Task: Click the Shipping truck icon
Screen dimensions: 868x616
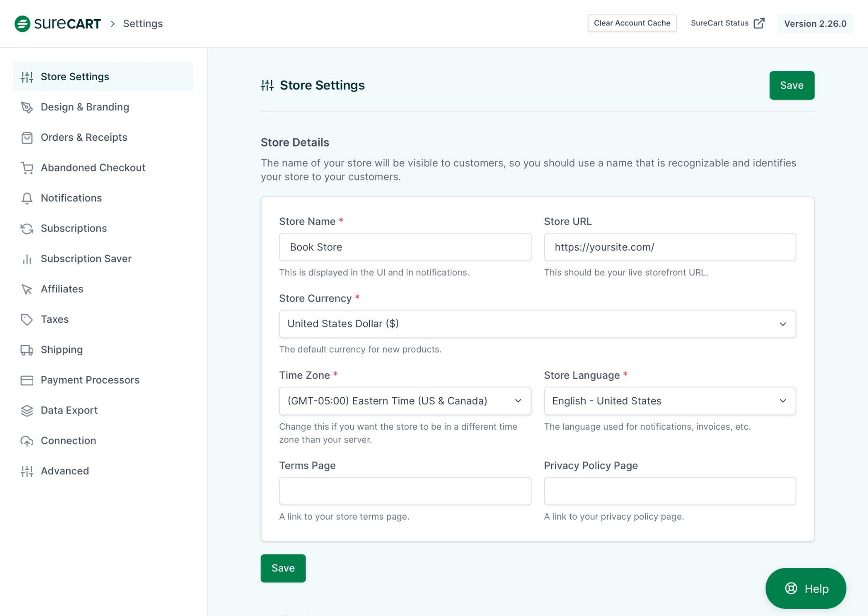Action: (27, 350)
